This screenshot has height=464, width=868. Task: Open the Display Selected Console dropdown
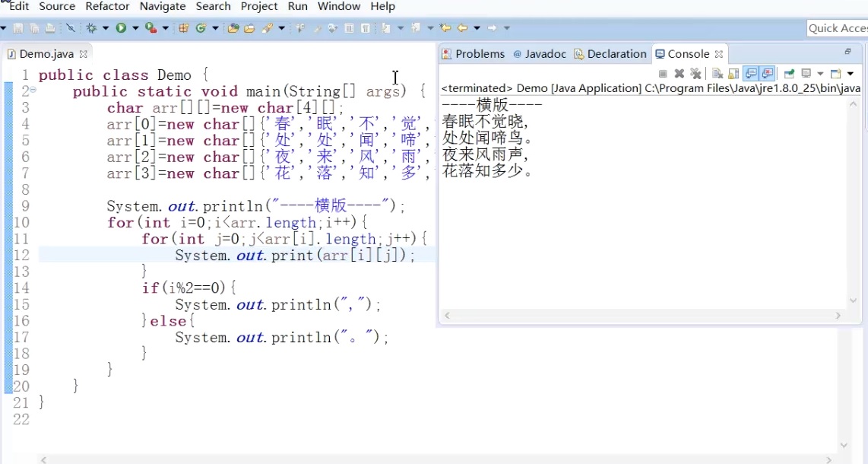[820, 74]
